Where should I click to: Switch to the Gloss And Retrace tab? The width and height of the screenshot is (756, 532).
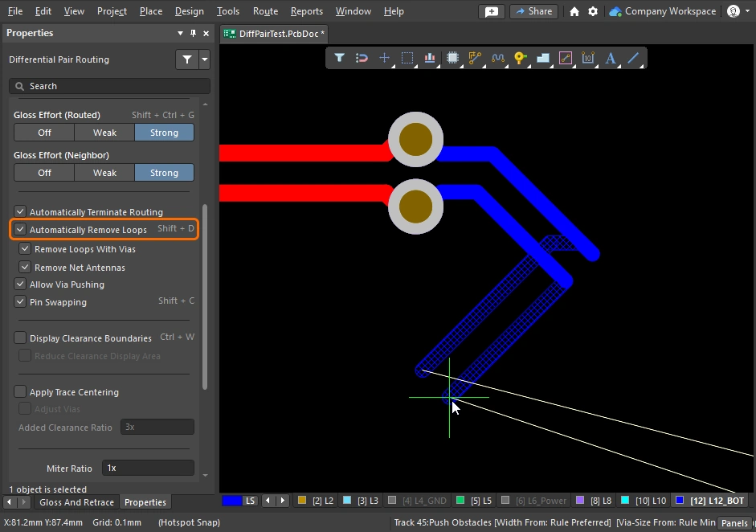[76, 502]
